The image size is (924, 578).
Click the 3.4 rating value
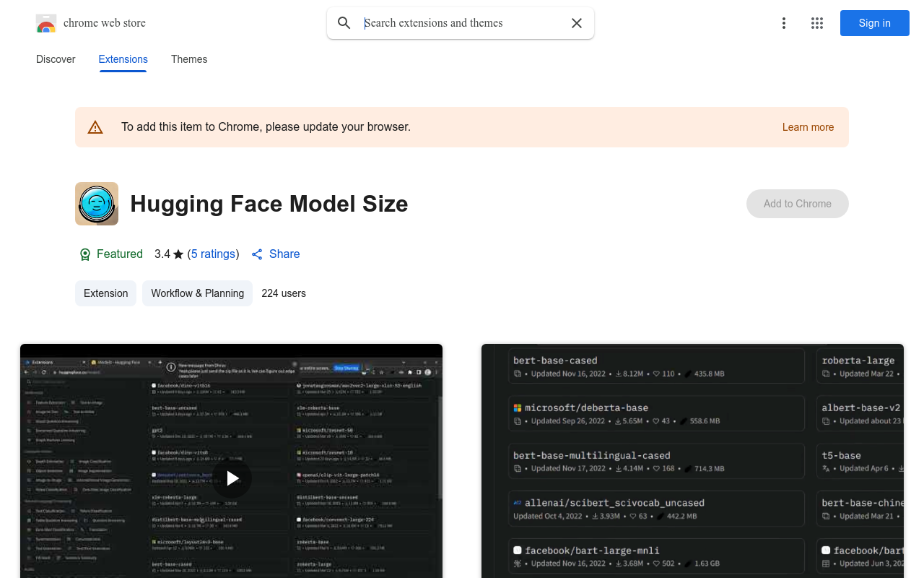(x=162, y=254)
